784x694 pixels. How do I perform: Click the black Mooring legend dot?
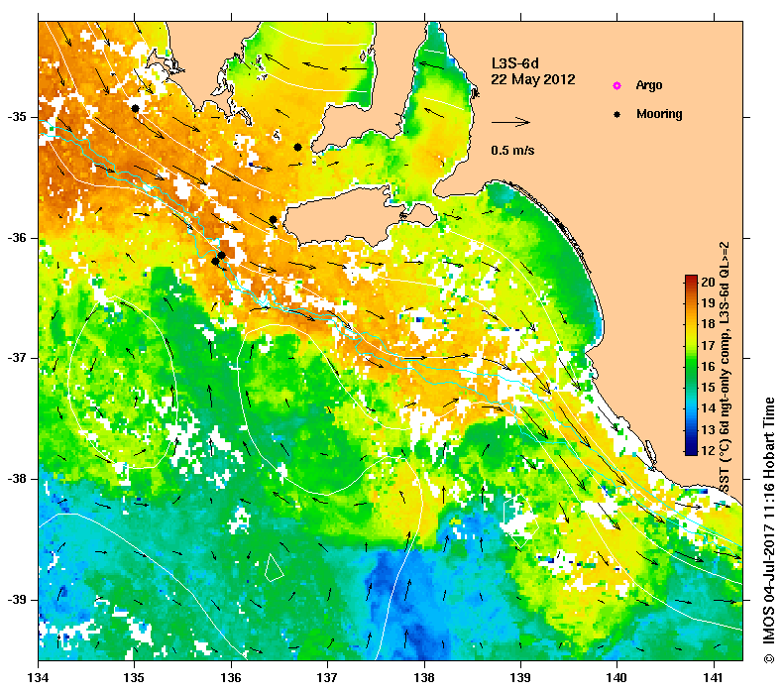(x=617, y=114)
